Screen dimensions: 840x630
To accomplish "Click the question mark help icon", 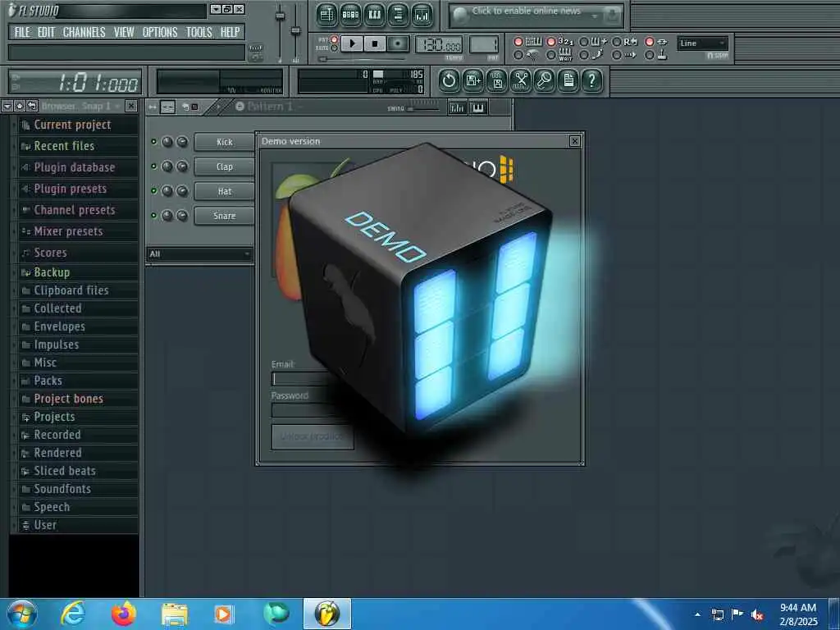I will click(x=592, y=81).
